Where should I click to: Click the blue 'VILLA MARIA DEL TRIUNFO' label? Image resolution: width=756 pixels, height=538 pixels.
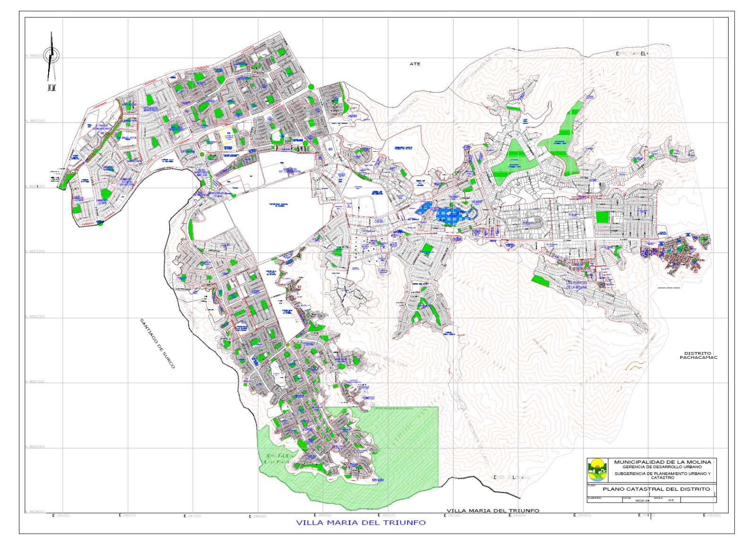tap(361, 523)
